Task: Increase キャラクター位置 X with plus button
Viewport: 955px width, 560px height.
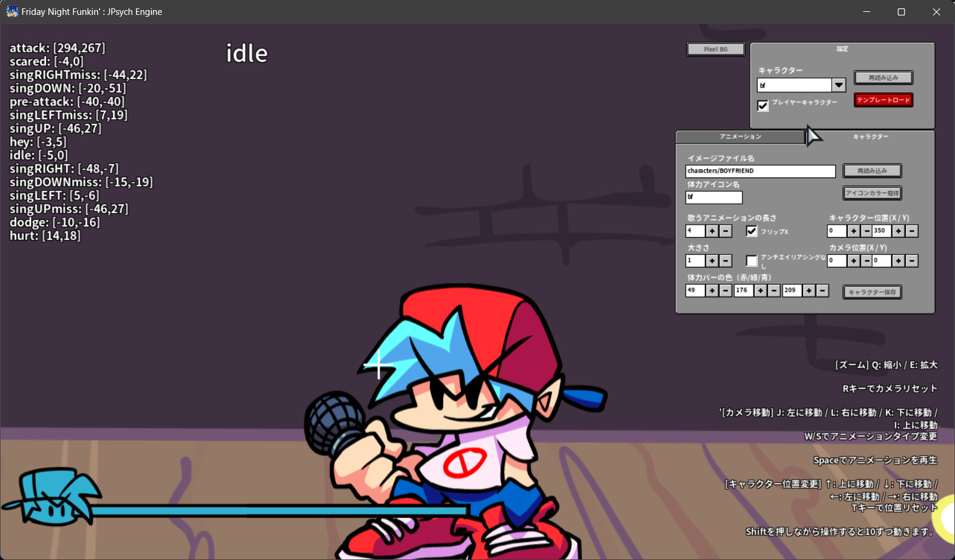Action: click(854, 231)
